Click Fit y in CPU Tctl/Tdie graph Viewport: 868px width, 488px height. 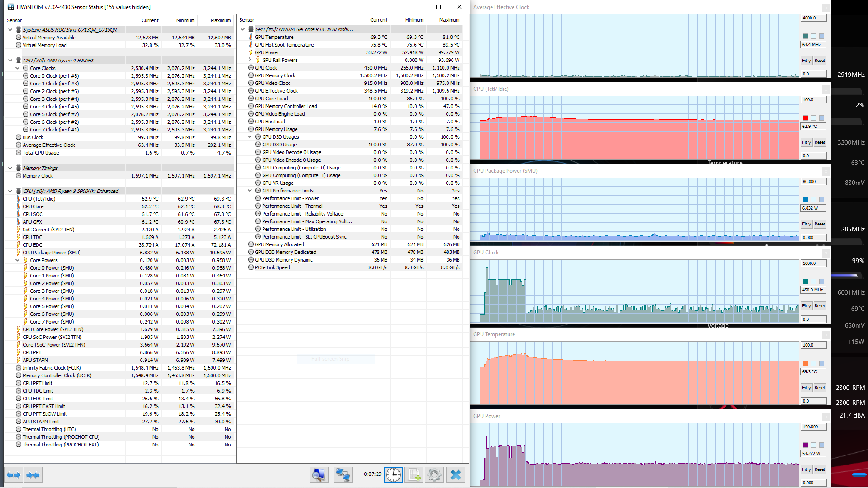click(x=807, y=142)
